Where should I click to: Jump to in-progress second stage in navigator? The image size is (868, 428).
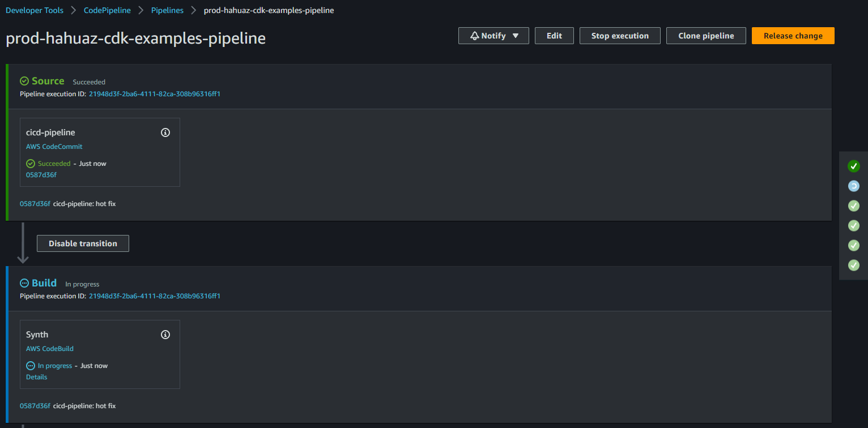[854, 186]
